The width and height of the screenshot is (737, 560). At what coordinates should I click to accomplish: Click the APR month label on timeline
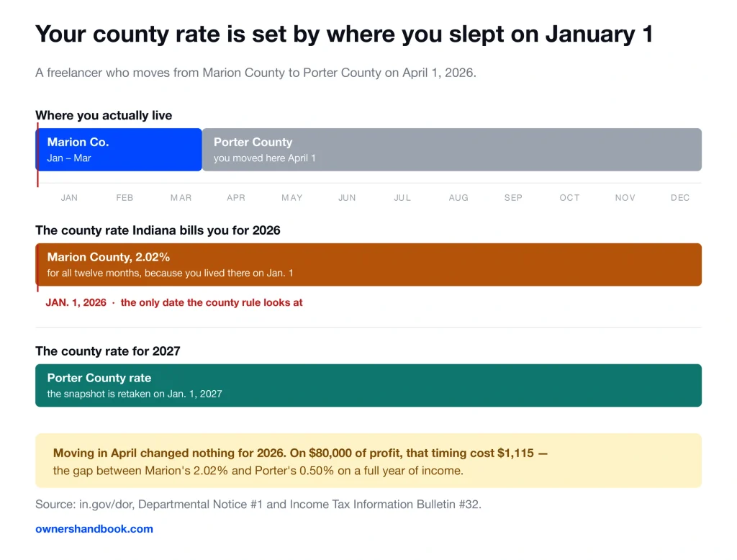coord(236,198)
